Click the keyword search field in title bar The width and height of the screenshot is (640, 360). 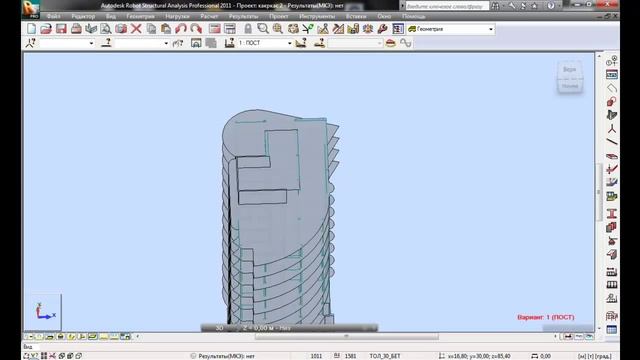click(447, 6)
